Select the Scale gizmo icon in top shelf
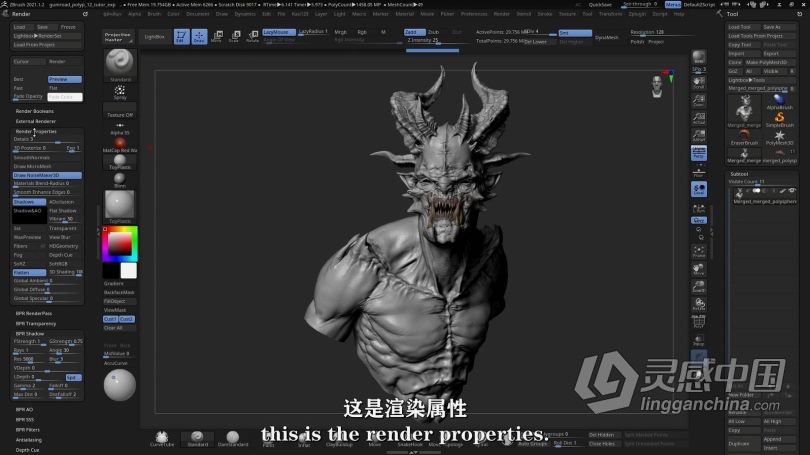The image size is (810, 455). coord(235,36)
